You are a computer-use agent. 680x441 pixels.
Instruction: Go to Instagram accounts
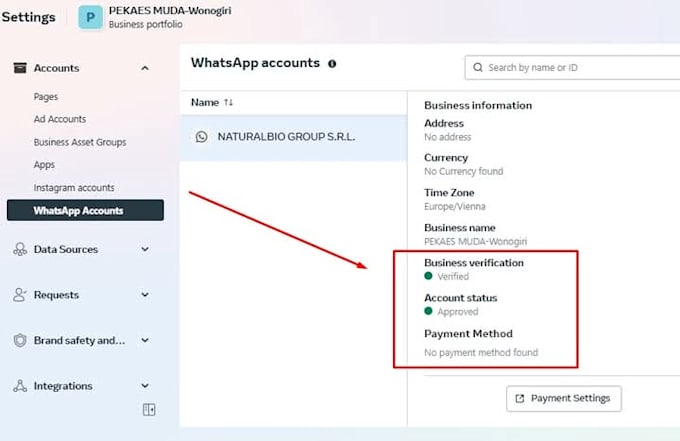coord(74,188)
